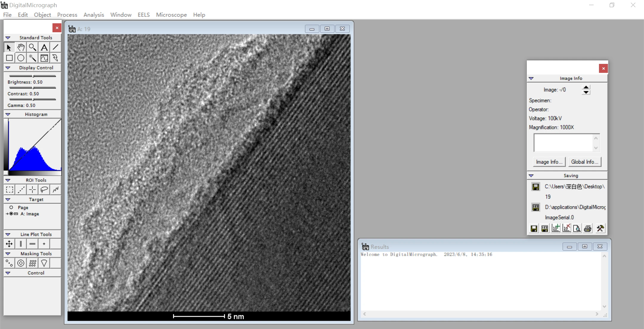
Task: Click the Global Info... button
Action: tap(585, 162)
